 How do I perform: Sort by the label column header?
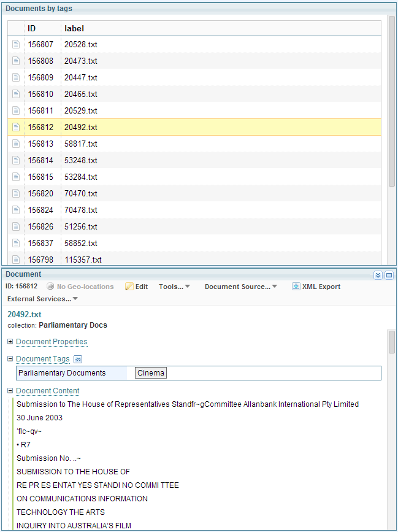point(74,28)
